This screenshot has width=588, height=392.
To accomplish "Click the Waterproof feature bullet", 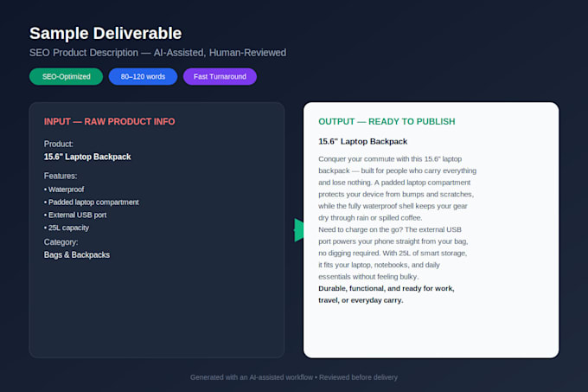I will pyautogui.click(x=64, y=190).
